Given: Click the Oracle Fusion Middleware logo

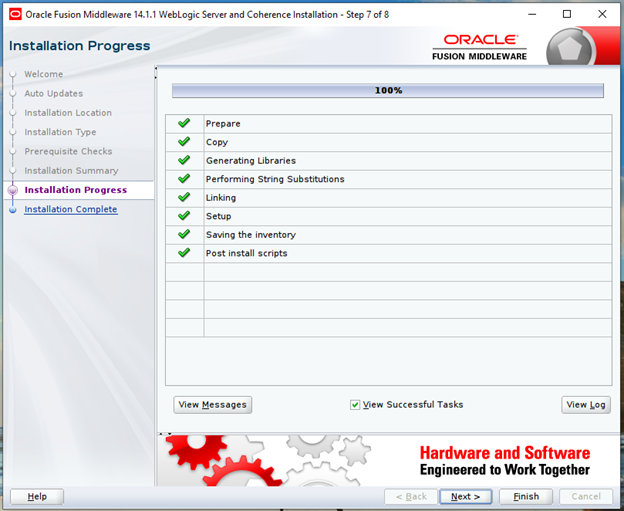Looking at the screenshot, I should point(480,47).
